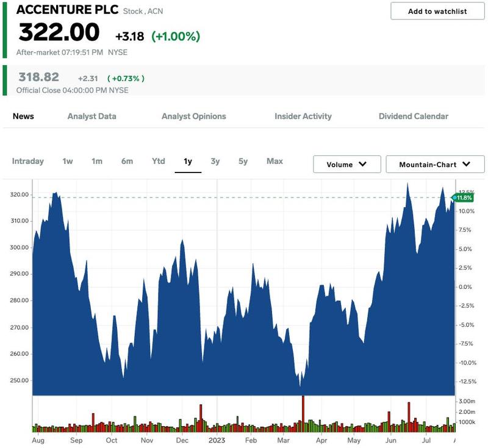Click the Official Close 04:00:00 PM NYSE text

72,90
